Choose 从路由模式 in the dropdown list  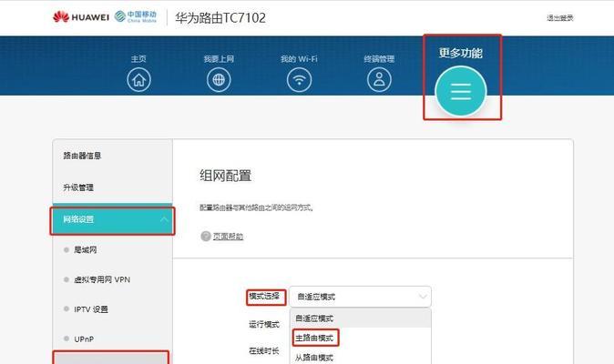pyautogui.click(x=360, y=357)
